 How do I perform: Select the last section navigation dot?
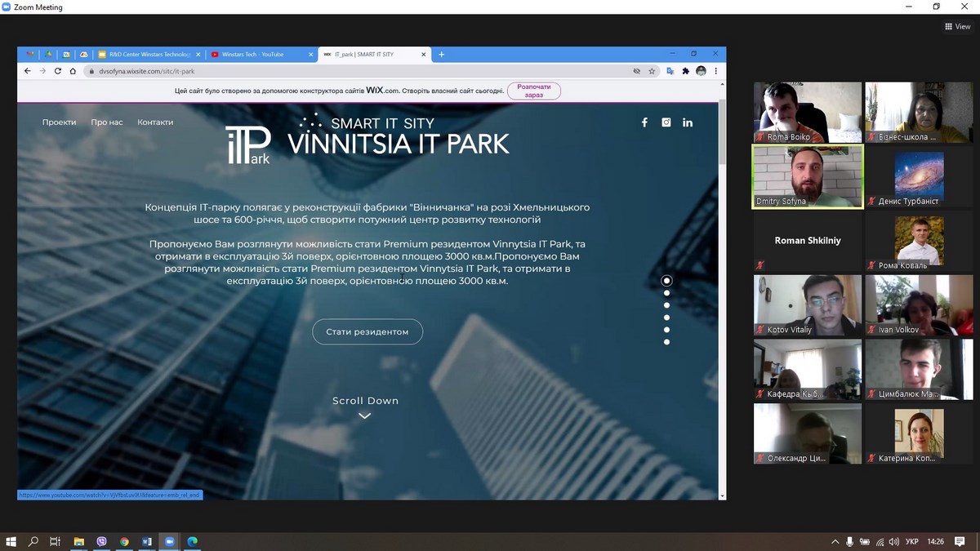[667, 342]
